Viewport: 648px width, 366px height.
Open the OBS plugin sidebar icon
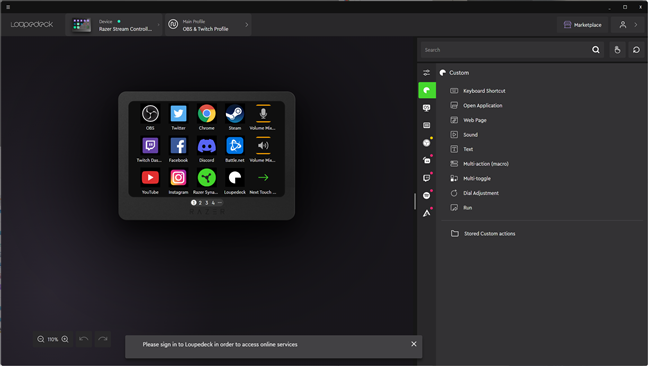[x=426, y=143]
